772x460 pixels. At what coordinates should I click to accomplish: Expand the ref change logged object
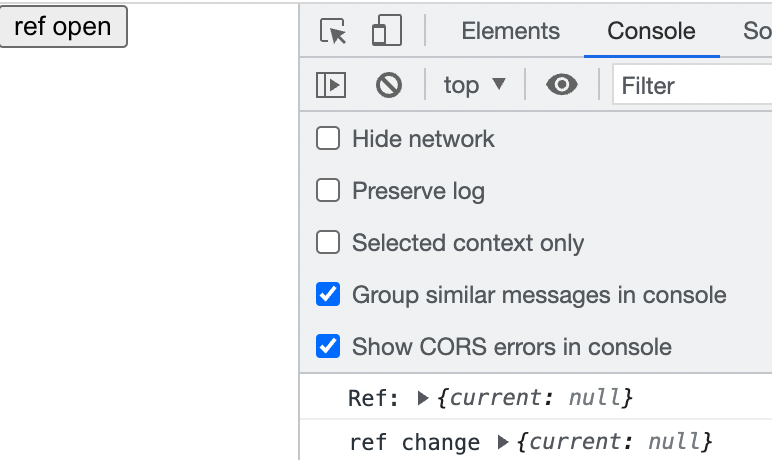pos(503,442)
